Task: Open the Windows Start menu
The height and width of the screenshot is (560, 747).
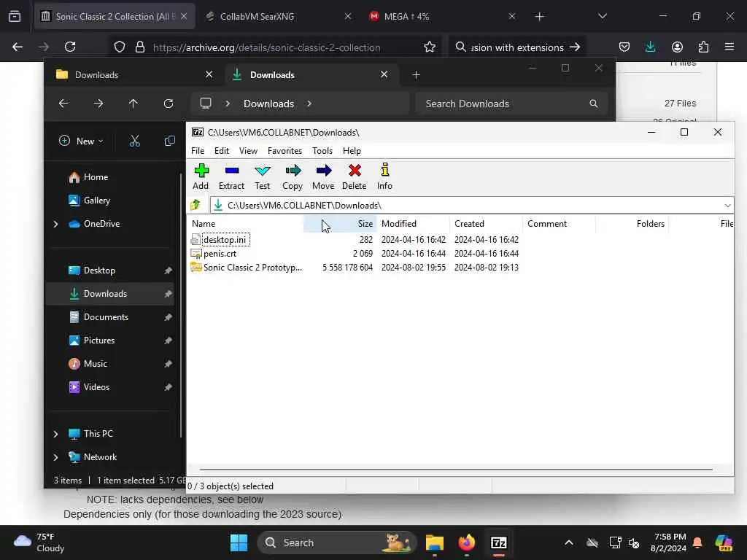Action: tap(239, 542)
